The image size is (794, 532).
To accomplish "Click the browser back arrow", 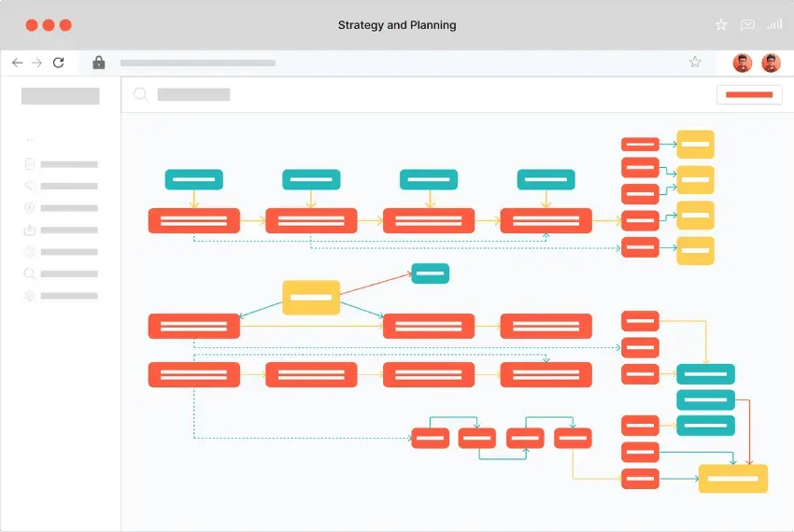I will pos(17,63).
